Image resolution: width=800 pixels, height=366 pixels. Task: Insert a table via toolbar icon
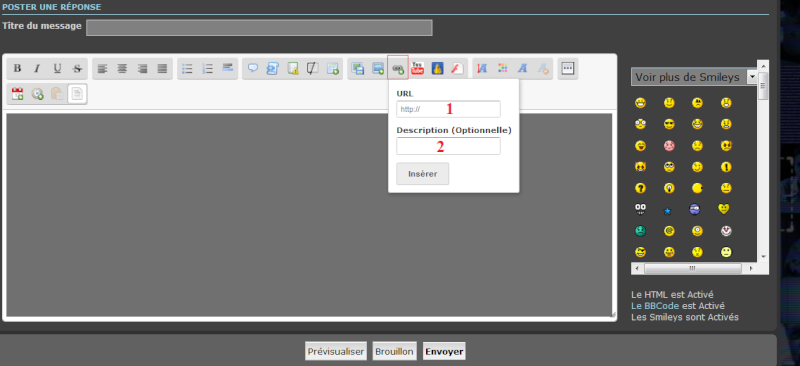click(x=333, y=68)
